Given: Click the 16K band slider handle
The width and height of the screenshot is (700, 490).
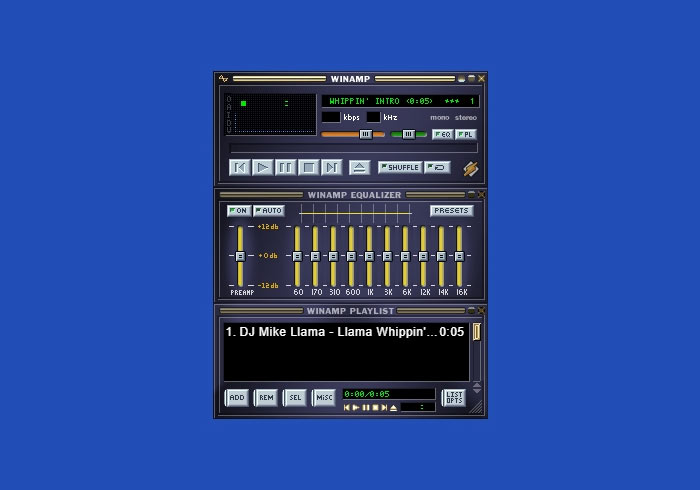Looking at the screenshot, I should click(x=459, y=256).
